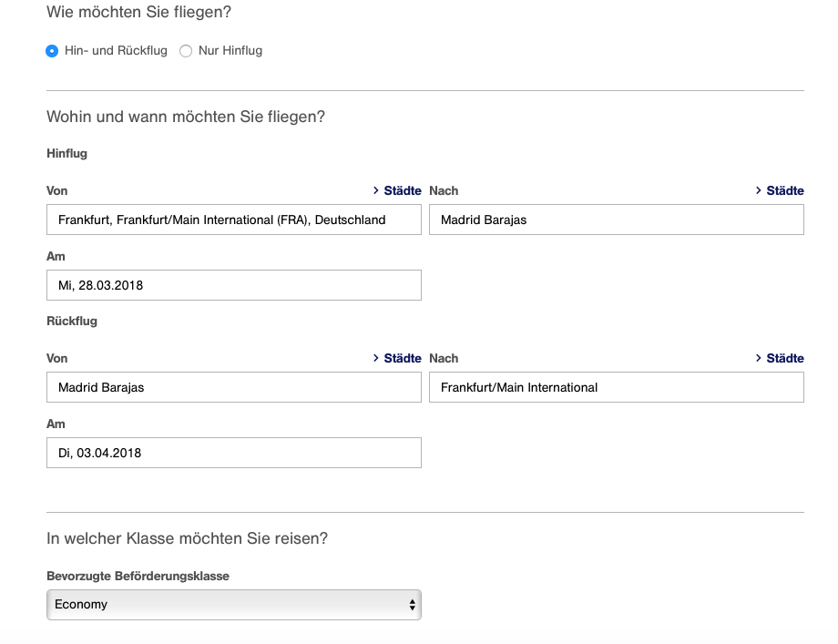
Task: Click chevron icon beside Städte above Rückflug Von
Action: click(376, 358)
